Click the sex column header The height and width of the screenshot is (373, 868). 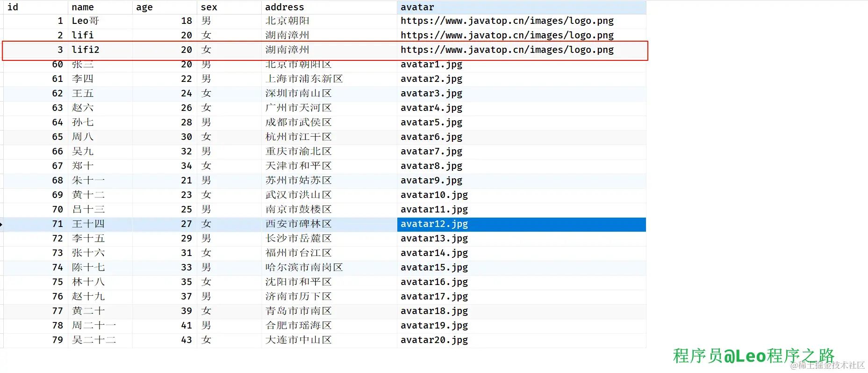(x=229, y=7)
